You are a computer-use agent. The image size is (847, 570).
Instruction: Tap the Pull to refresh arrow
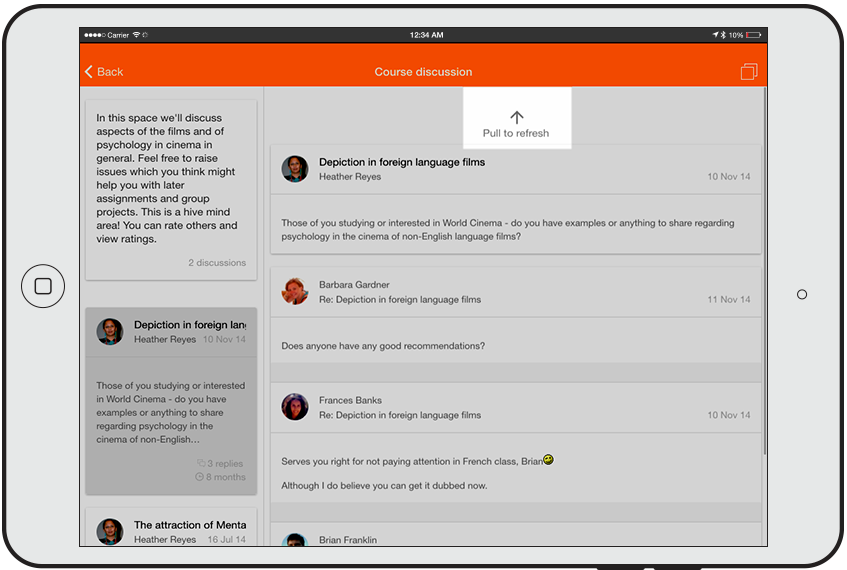[516, 117]
